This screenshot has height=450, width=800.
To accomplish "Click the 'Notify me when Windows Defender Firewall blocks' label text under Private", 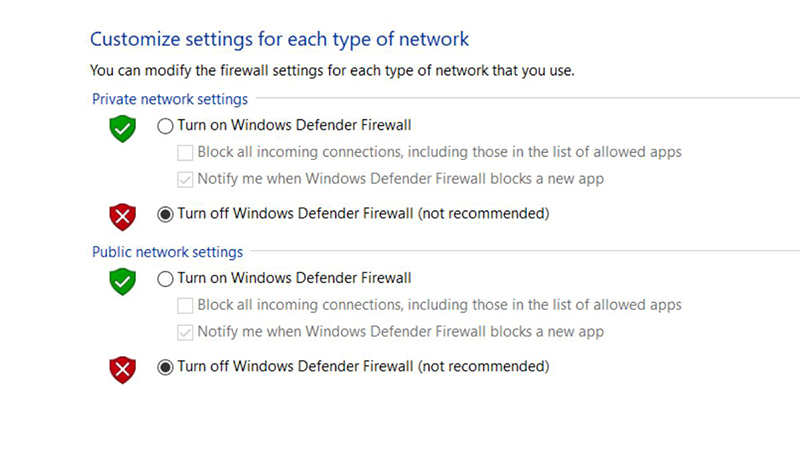I will [400, 180].
